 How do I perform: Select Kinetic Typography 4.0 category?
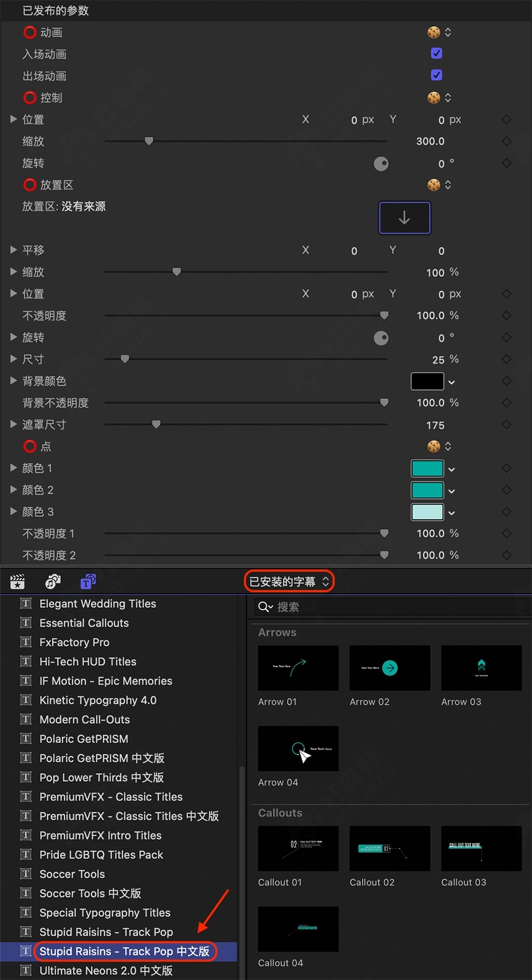tap(98, 700)
